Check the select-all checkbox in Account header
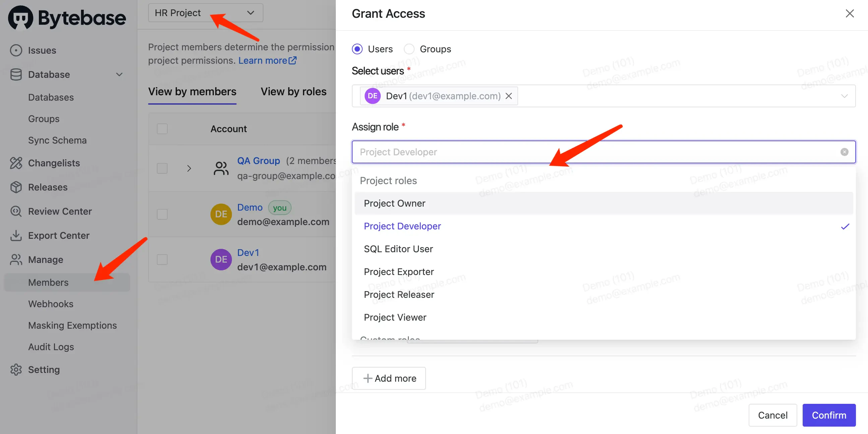The image size is (868, 434). tap(162, 128)
